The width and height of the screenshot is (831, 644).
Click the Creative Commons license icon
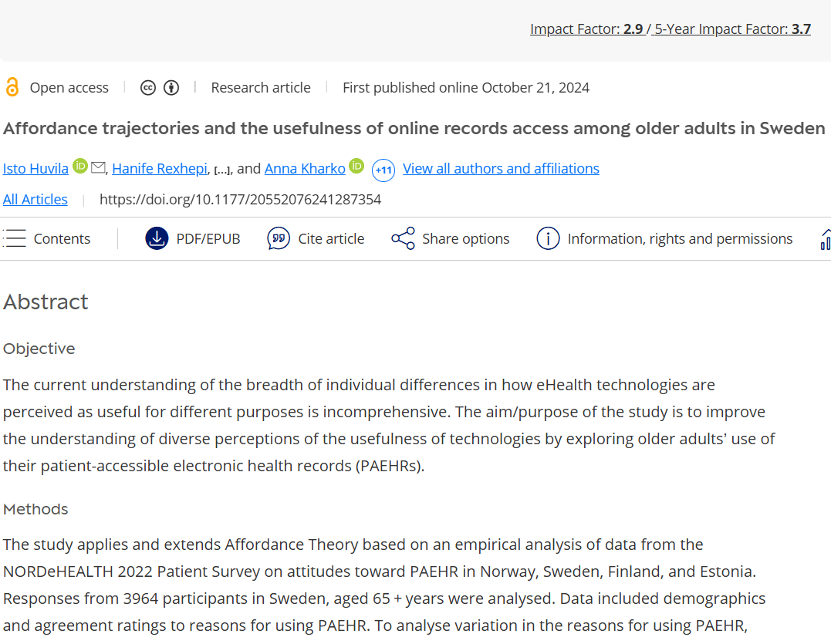148,88
